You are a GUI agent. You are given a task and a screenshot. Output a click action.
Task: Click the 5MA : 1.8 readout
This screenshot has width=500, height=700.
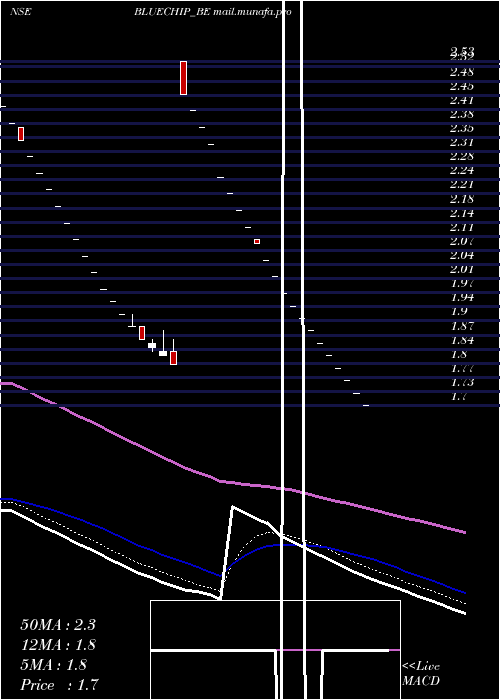coord(54,665)
